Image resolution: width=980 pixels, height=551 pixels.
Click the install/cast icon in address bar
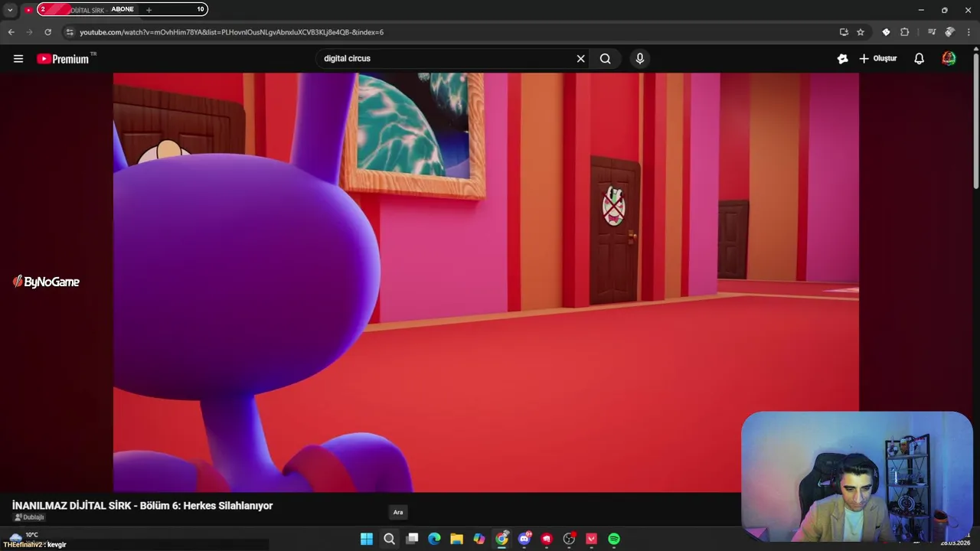(844, 32)
